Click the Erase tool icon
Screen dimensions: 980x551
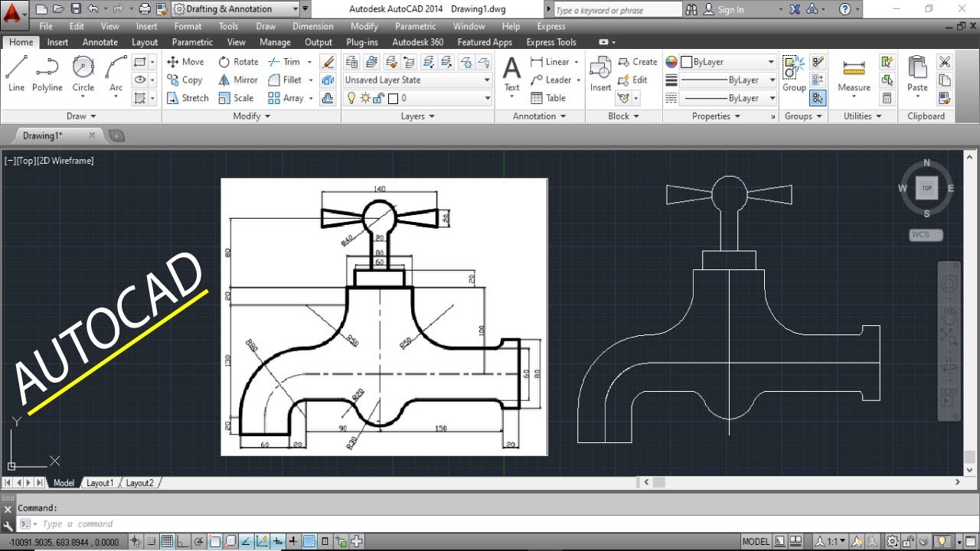pyautogui.click(x=328, y=62)
